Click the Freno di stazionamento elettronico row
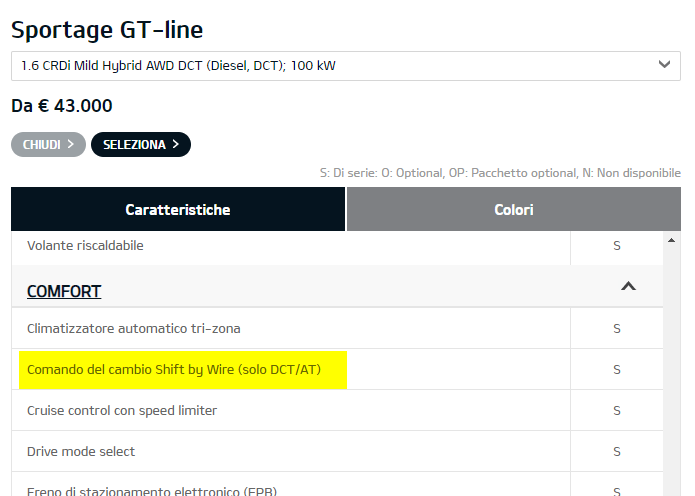Viewport: 695px width, 496px height. [x=337, y=484]
